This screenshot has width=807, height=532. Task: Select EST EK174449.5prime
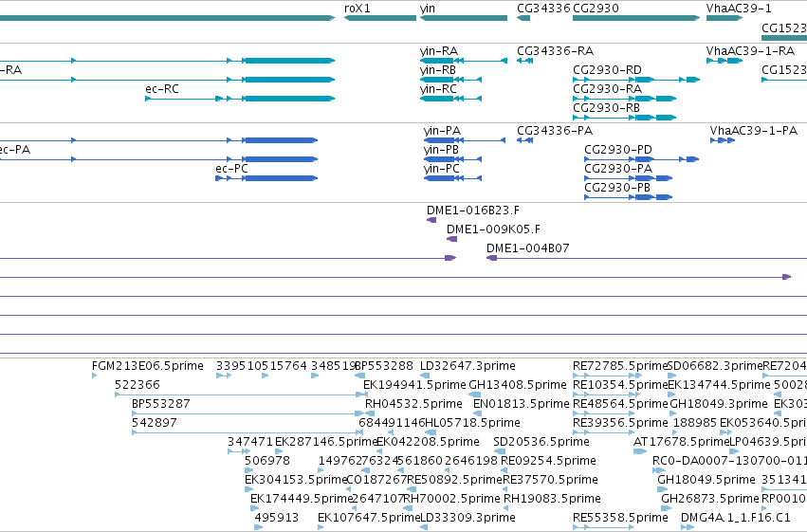tap(254, 509)
